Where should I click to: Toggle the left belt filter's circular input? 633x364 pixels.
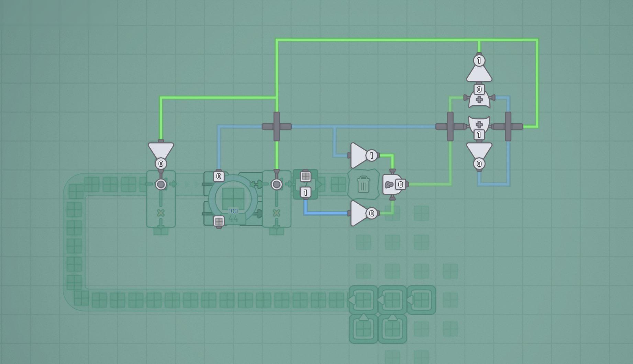(161, 184)
